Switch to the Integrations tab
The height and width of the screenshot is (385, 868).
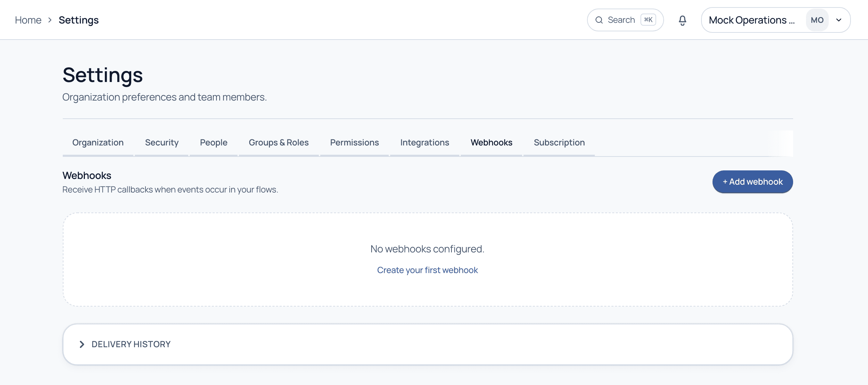click(425, 143)
